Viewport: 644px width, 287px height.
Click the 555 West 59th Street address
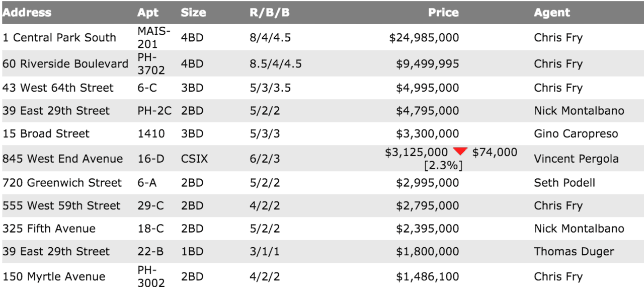61,206
